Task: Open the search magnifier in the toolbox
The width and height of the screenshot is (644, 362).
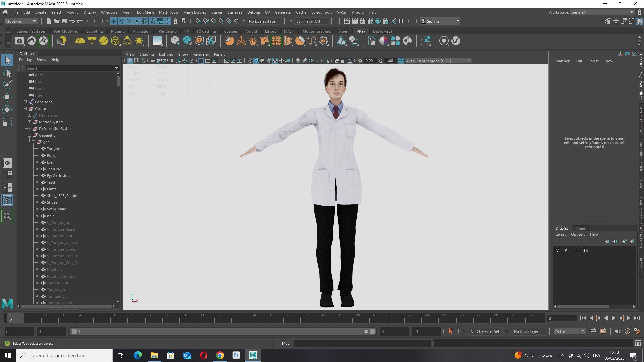Action: (x=7, y=216)
